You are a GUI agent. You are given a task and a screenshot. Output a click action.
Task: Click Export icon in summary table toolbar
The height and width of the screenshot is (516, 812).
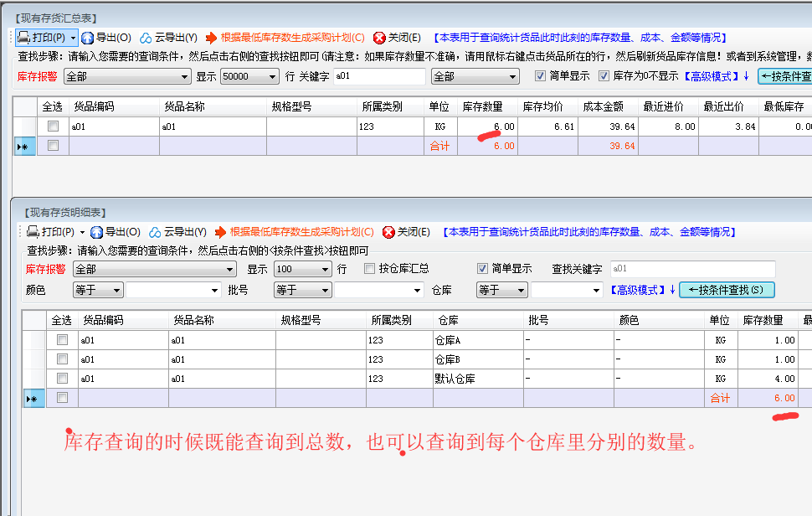pos(88,38)
